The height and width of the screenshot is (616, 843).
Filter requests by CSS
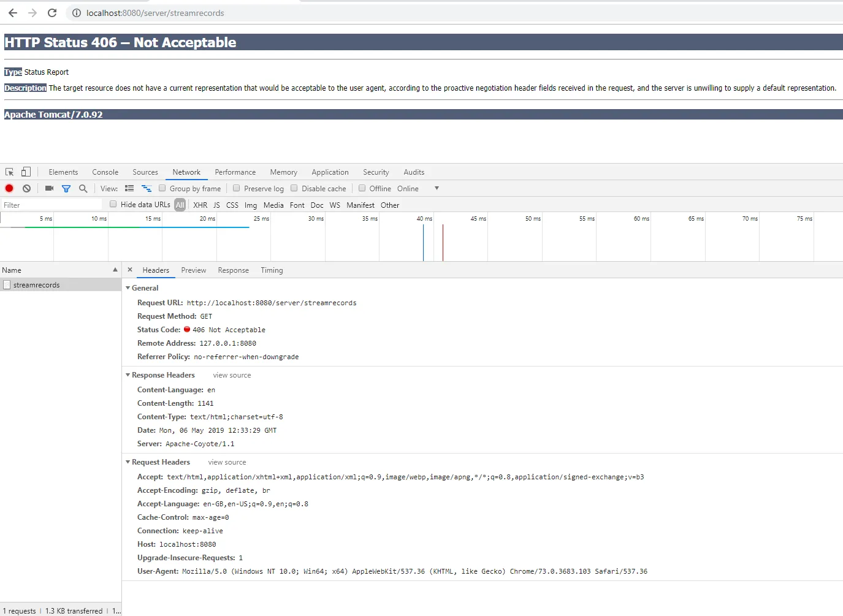coord(232,205)
